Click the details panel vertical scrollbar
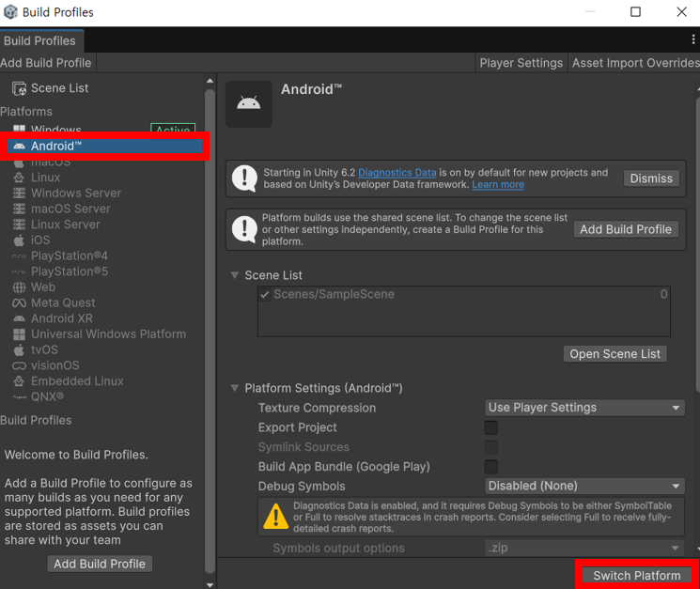 tap(698, 245)
